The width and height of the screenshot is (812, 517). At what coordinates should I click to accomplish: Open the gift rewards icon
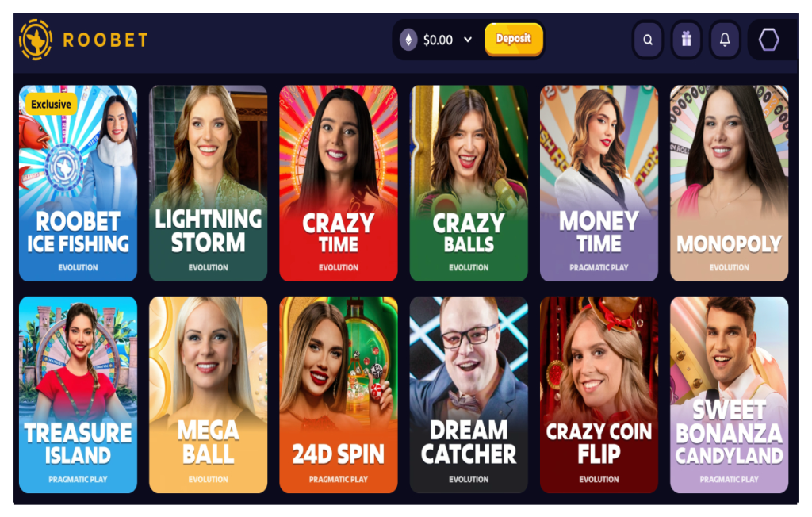click(687, 40)
